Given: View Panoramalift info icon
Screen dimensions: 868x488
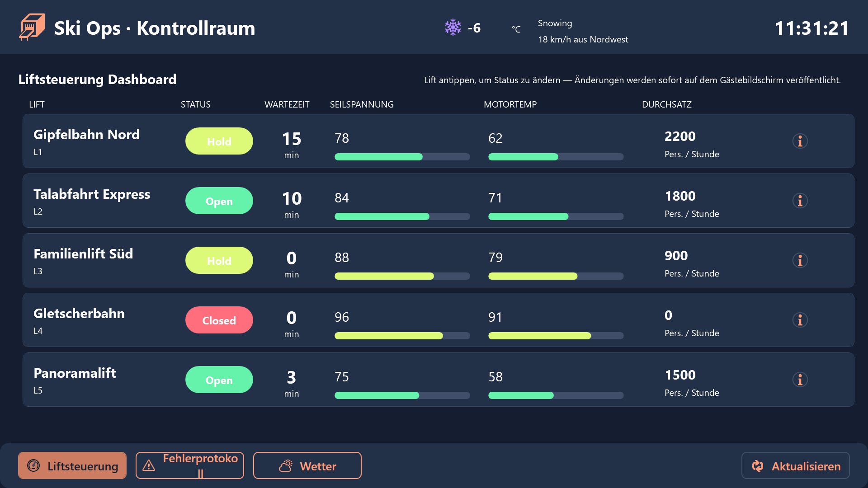Looking at the screenshot, I should [800, 380].
